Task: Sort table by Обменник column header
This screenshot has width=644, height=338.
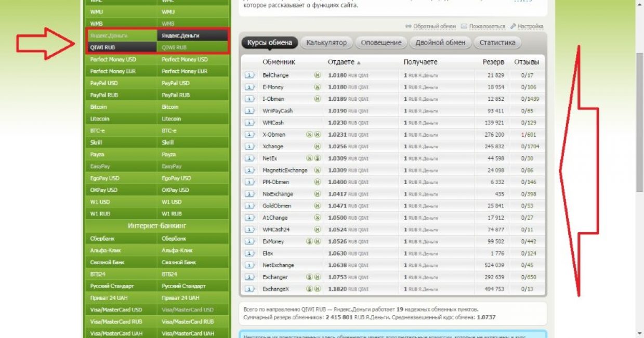Action: coord(279,62)
